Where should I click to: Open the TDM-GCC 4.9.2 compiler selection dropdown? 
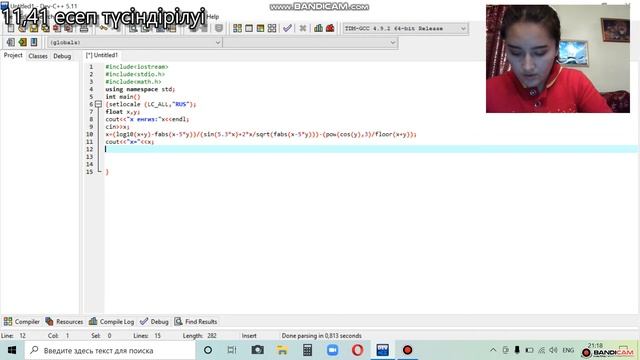click(x=405, y=29)
